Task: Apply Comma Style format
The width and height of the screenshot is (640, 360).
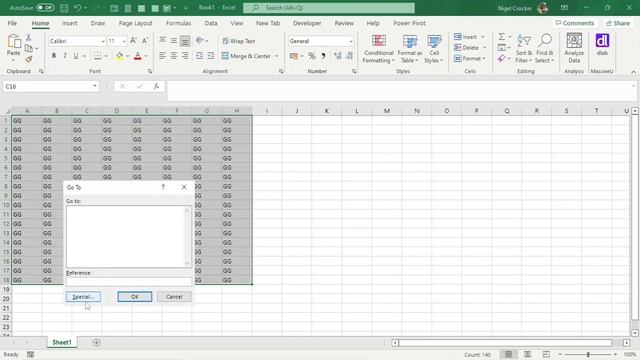Action: 323,56
